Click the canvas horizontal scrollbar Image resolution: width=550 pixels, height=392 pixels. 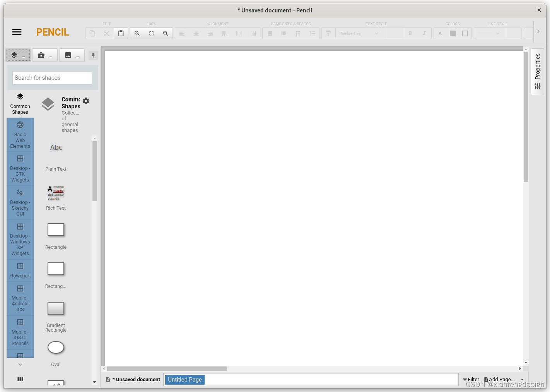point(167,368)
